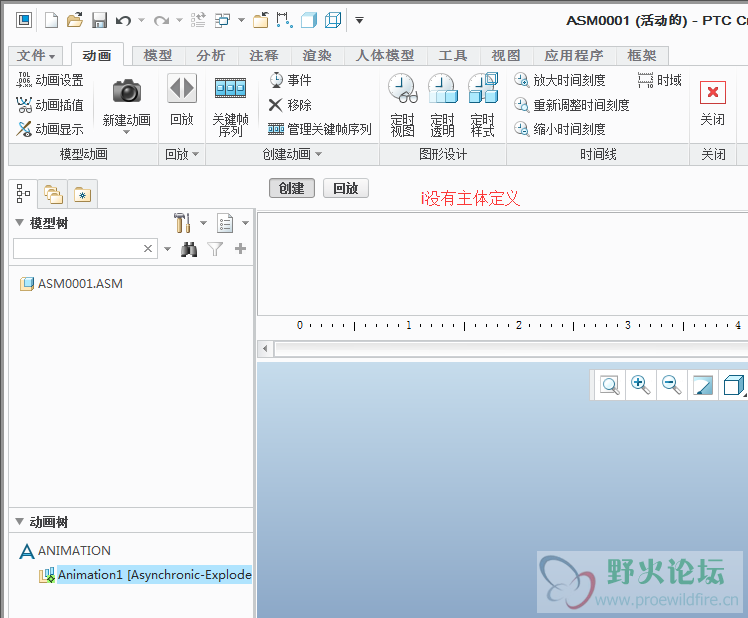The width and height of the screenshot is (748, 618).
Task: Click the New Animation camera icon
Action: tap(126, 91)
